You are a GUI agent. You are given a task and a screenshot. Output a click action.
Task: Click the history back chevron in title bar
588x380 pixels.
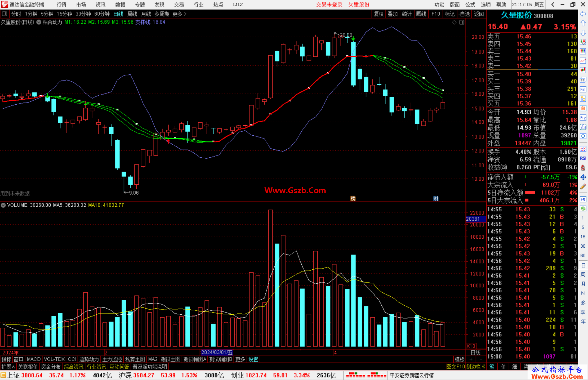[552, 4]
